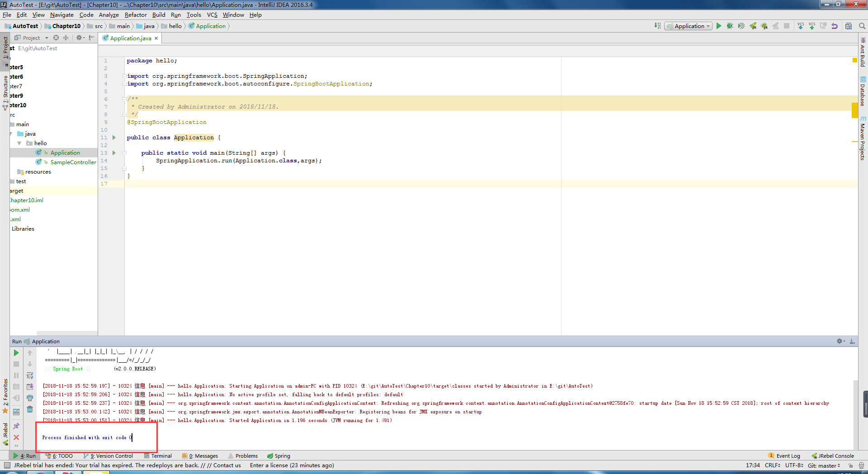The height and width of the screenshot is (474, 868).
Task: Select SampleController in project tree
Action: [x=73, y=162]
